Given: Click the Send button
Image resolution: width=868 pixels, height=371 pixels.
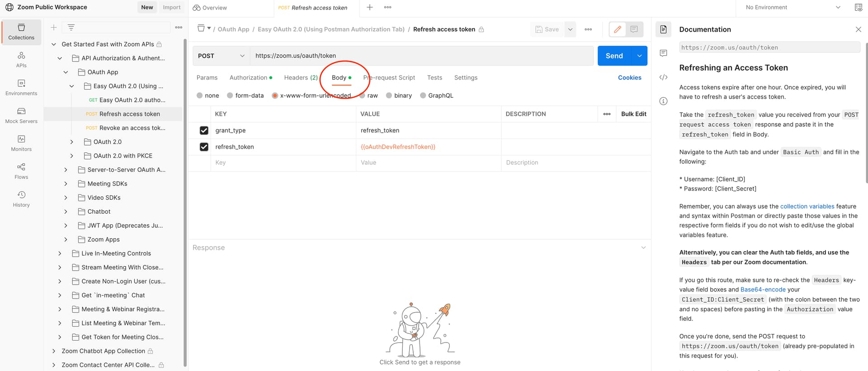Looking at the screenshot, I should click(x=614, y=56).
